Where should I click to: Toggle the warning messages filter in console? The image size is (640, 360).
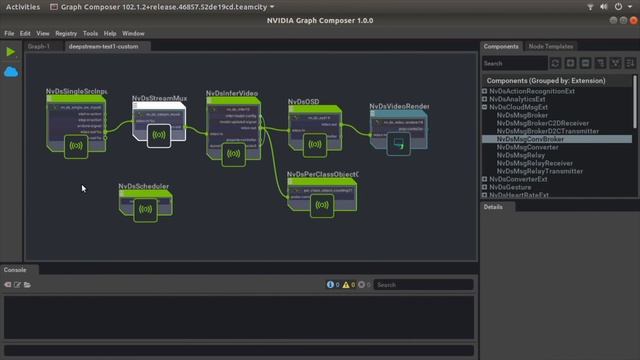[348, 284]
